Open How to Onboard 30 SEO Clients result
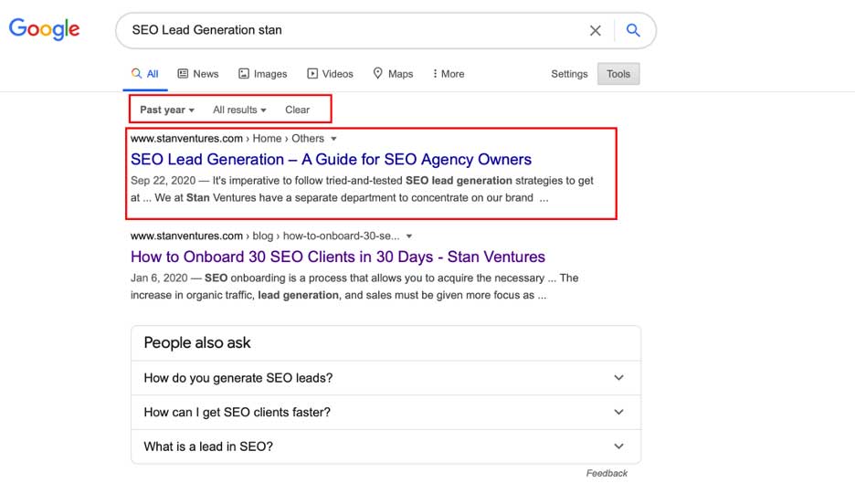855x504 pixels. click(x=338, y=257)
